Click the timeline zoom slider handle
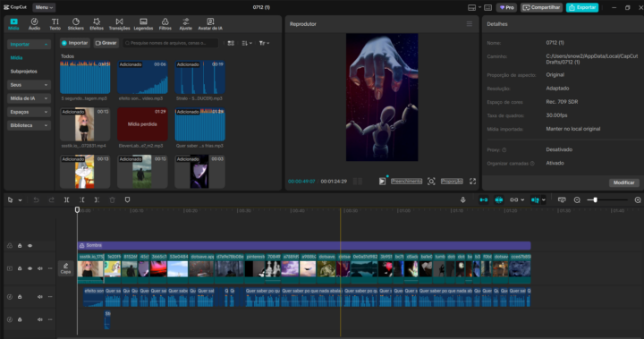Screen dimensions: 644x339 (x=595, y=199)
